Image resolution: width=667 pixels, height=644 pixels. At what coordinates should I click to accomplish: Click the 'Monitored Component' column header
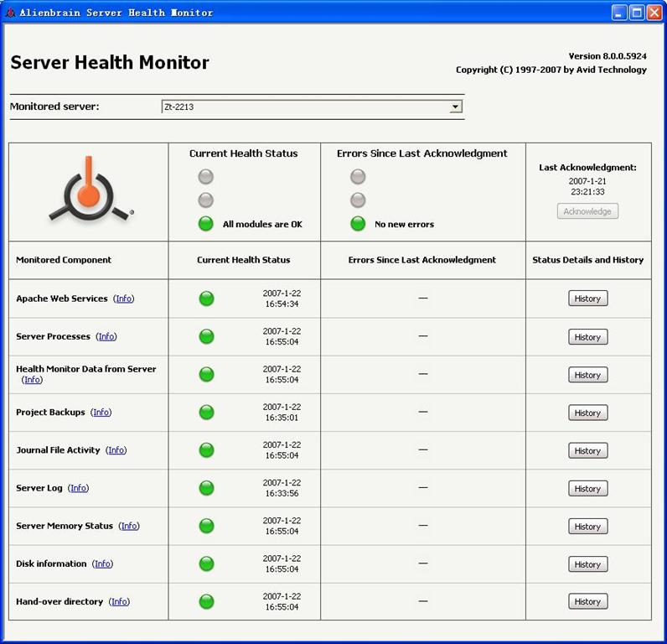pyautogui.click(x=64, y=260)
